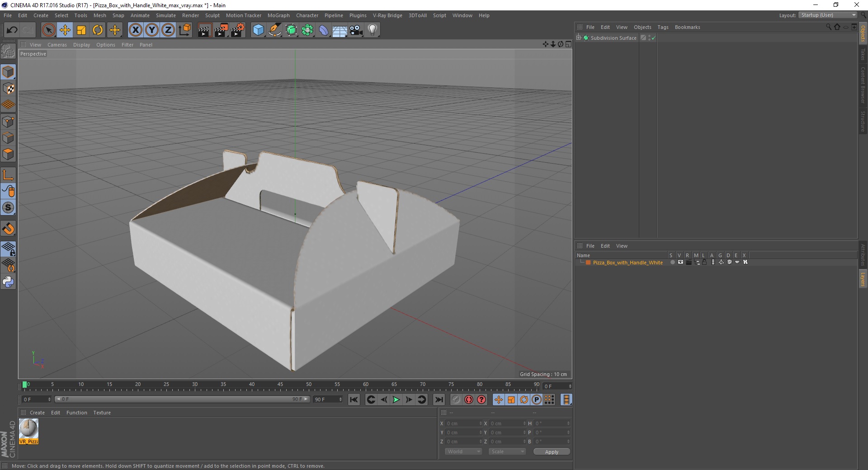Viewport: 868px width, 470px height.
Task: Add Subdivision Surface generator
Action: [x=291, y=30]
